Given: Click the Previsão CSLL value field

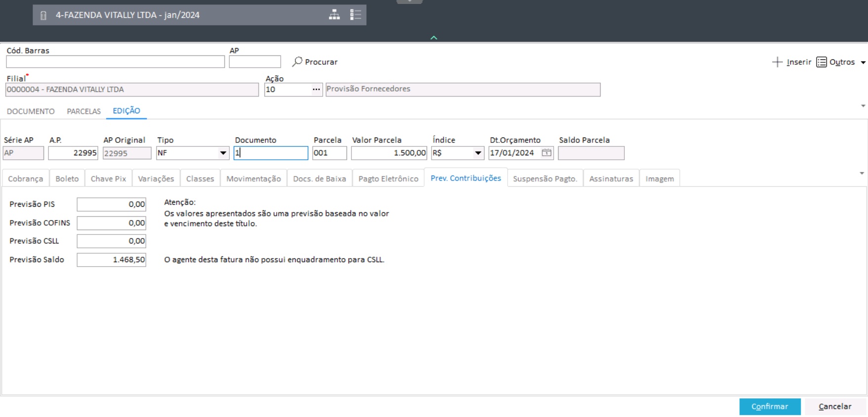Looking at the screenshot, I should (x=111, y=241).
